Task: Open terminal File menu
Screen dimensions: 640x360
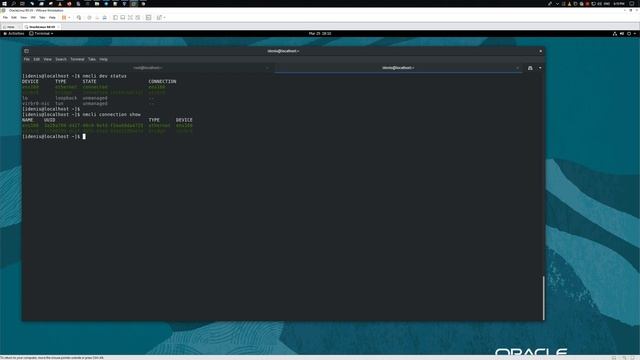Action: (27, 59)
